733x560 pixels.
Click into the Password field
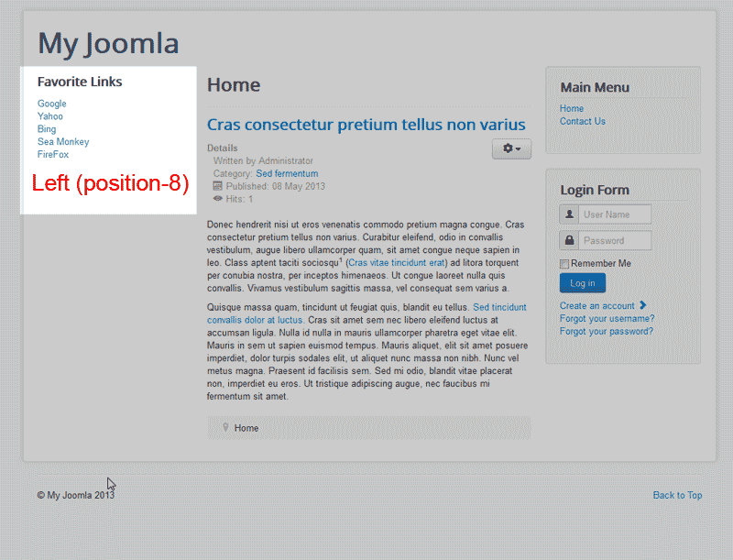[615, 241]
